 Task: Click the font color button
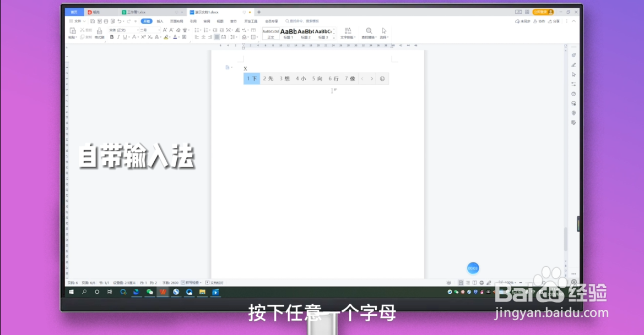coord(175,37)
